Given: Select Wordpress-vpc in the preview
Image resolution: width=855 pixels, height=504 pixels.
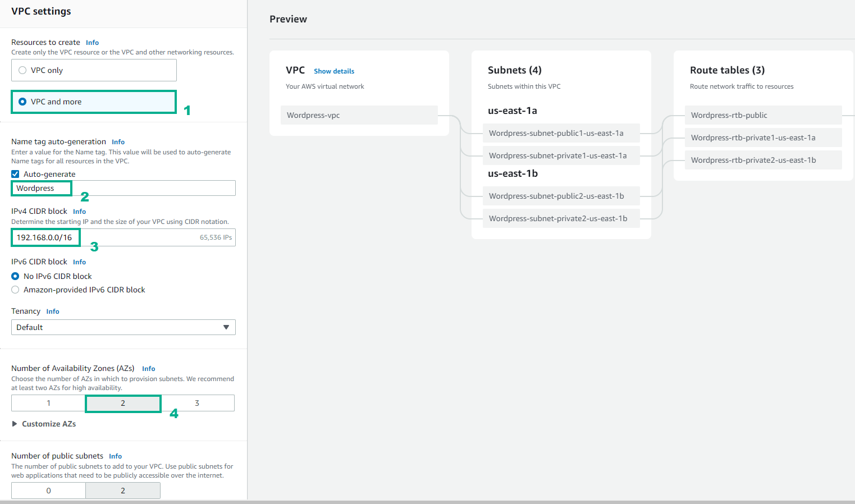Looking at the screenshot, I should pyautogui.click(x=359, y=115).
